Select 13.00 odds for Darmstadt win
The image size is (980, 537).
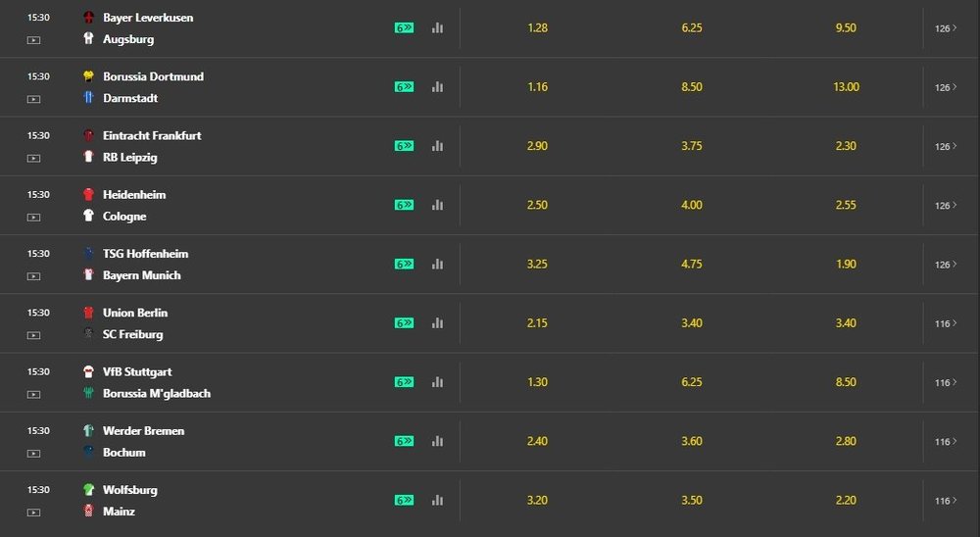tap(847, 87)
